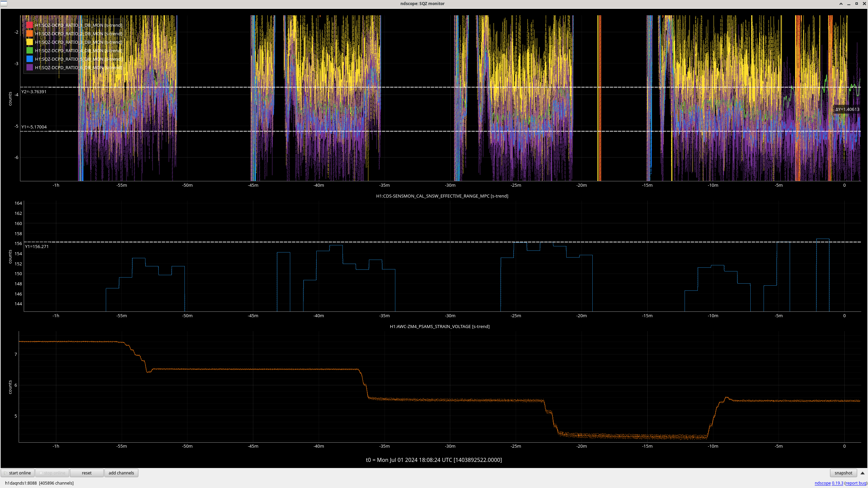Click the counts axis label of top plot
The height and width of the screenshot is (488, 868).
click(x=10, y=99)
